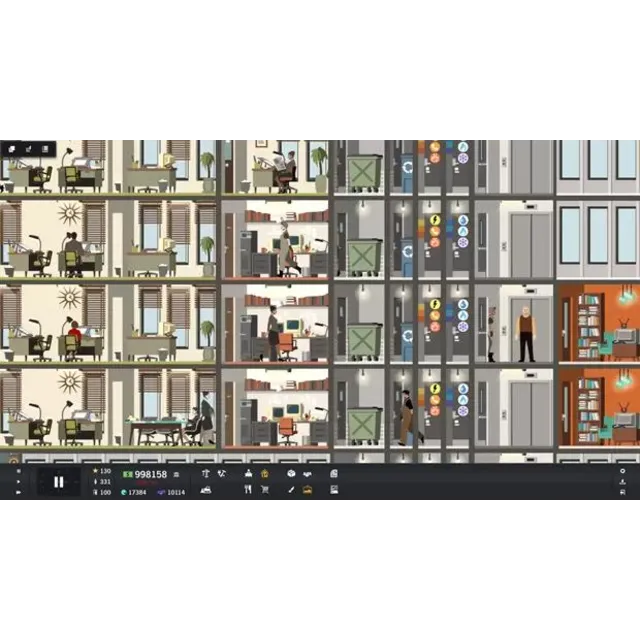This screenshot has height=640, width=640.
Task: Click the value 100 in stats column
Action: coord(105,492)
